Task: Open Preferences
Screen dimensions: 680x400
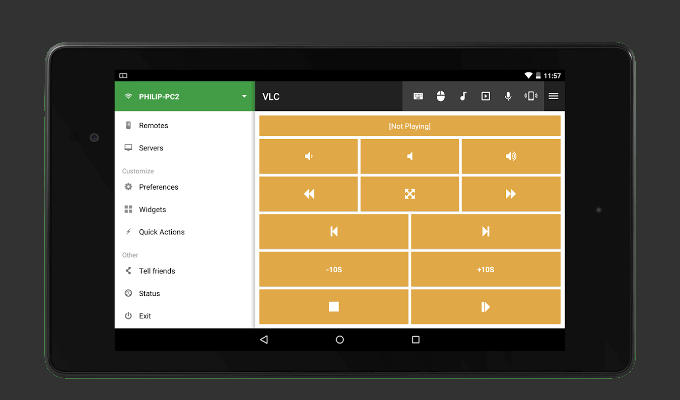Action: click(158, 187)
